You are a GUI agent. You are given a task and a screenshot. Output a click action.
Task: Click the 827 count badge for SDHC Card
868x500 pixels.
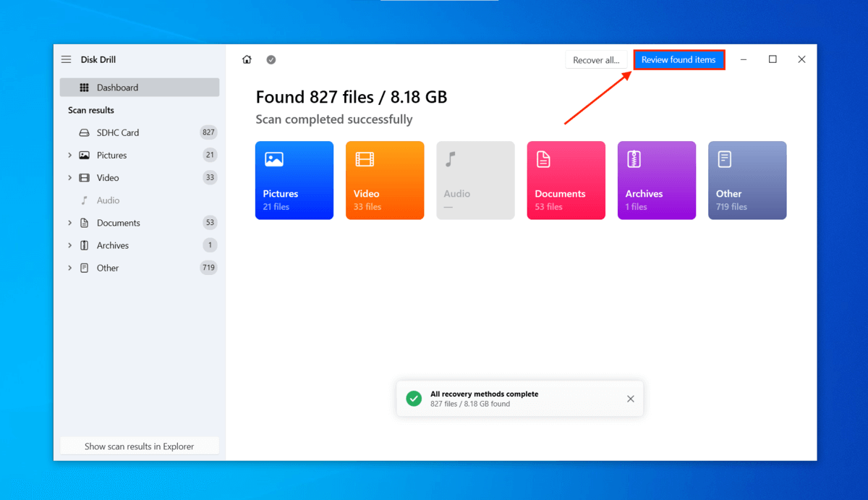pyautogui.click(x=208, y=132)
